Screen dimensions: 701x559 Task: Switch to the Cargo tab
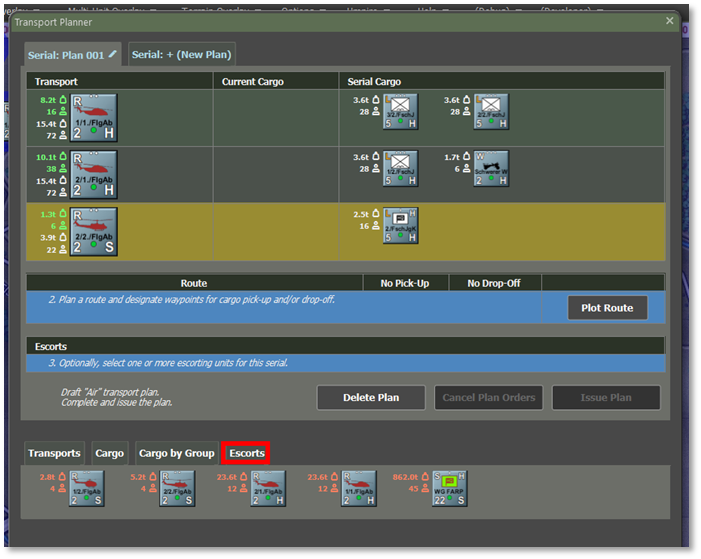tap(109, 453)
